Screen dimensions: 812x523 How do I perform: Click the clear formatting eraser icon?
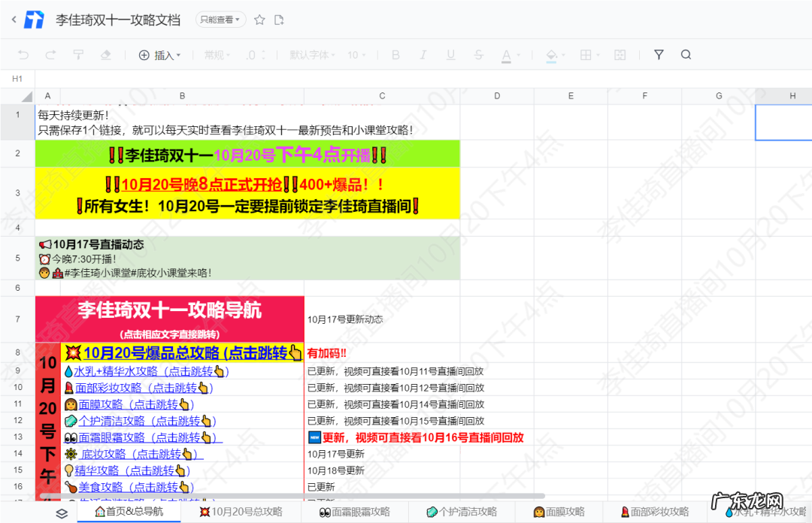[x=105, y=54]
